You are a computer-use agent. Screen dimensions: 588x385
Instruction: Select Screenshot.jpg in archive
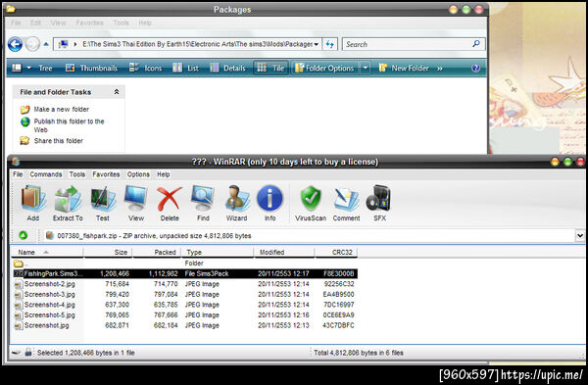coord(185,325)
